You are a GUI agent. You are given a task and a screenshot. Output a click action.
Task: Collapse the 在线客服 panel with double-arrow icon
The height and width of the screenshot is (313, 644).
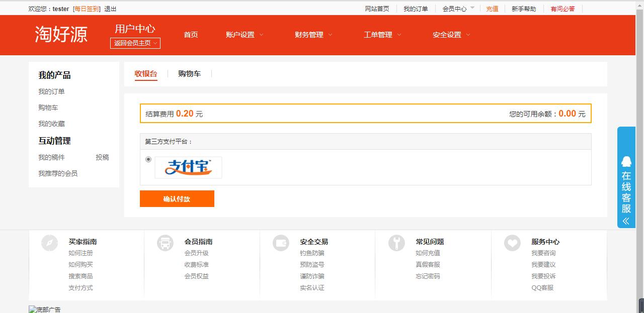(626, 221)
